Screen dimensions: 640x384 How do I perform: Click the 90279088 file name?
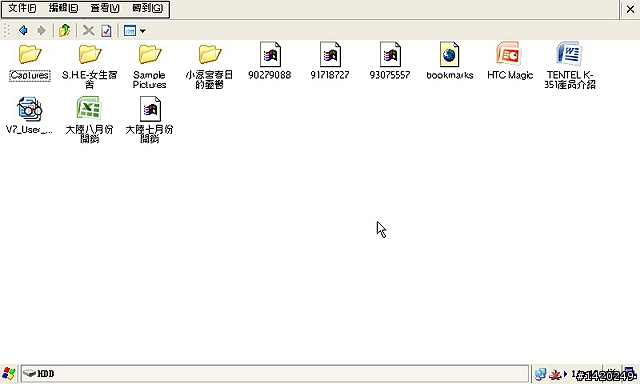point(270,75)
